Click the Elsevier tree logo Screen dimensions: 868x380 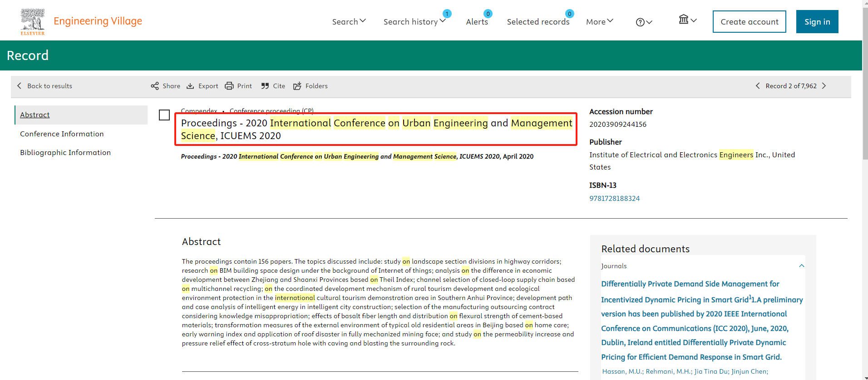[x=33, y=21]
